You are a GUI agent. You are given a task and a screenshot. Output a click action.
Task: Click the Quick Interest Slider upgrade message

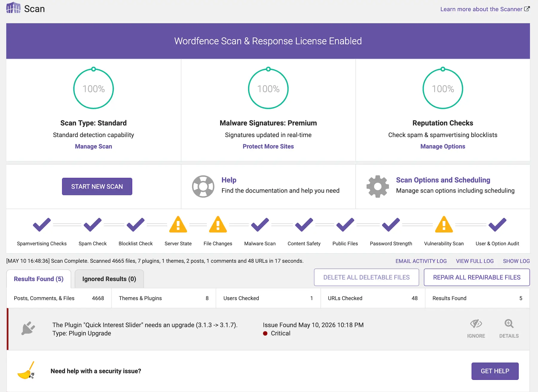(145, 325)
